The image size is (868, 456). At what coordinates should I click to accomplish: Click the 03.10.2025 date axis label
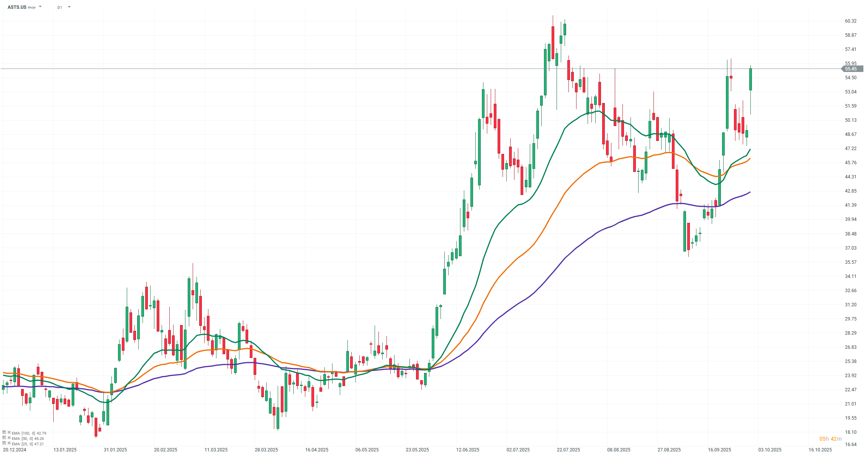[770, 450]
